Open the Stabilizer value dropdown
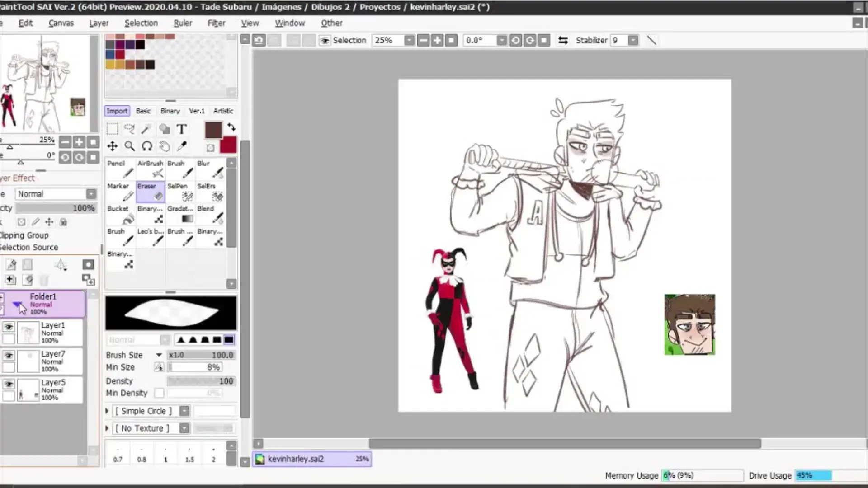This screenshot has height=488, width=868. [633, 40]
